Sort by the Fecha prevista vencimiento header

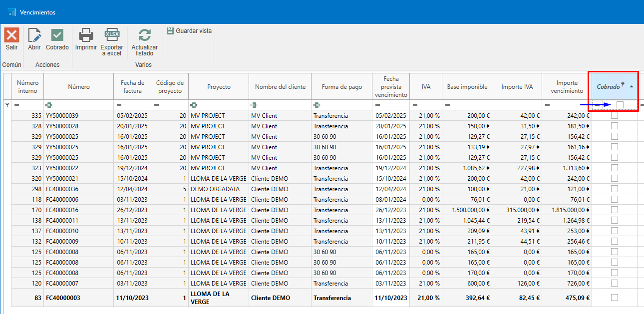391,86
